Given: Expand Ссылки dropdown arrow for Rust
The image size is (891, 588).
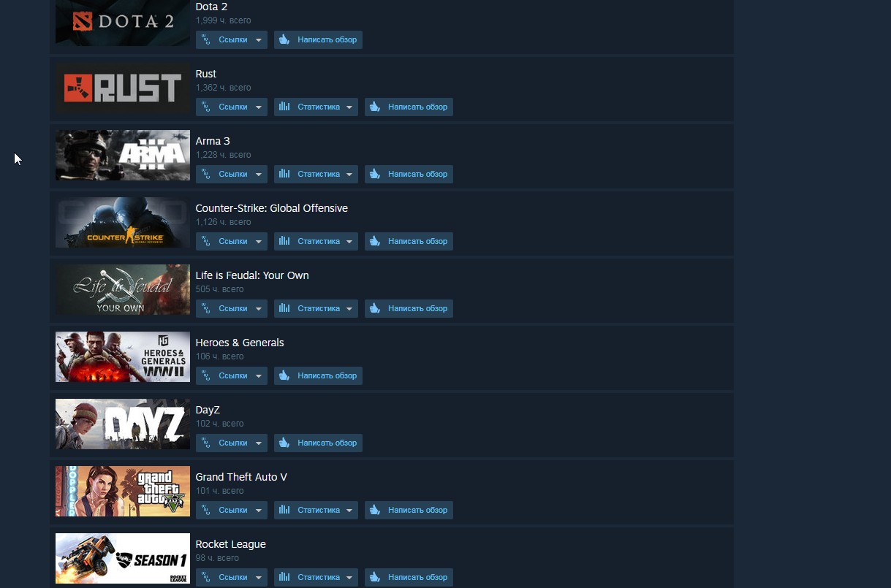Looking at the screenshot, I should [x=259, y=107].
